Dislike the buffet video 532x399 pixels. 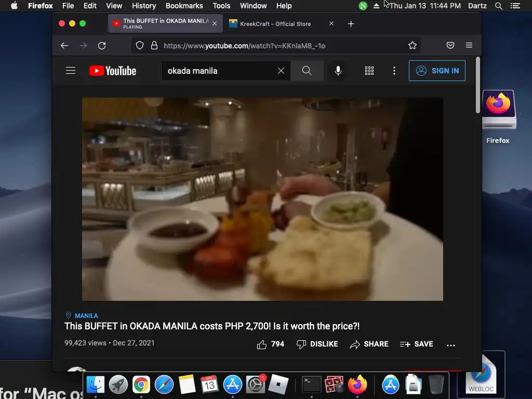pyautogui.click(x=317, y=344)
